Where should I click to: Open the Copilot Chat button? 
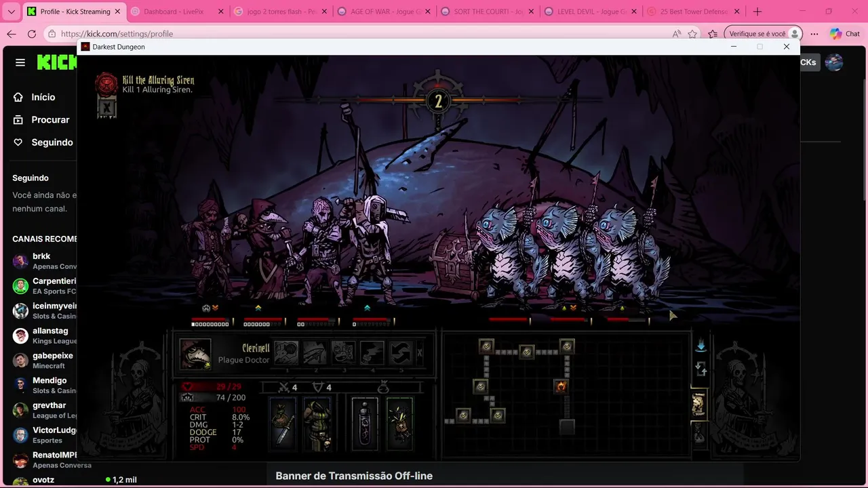[x=845, y=34]
